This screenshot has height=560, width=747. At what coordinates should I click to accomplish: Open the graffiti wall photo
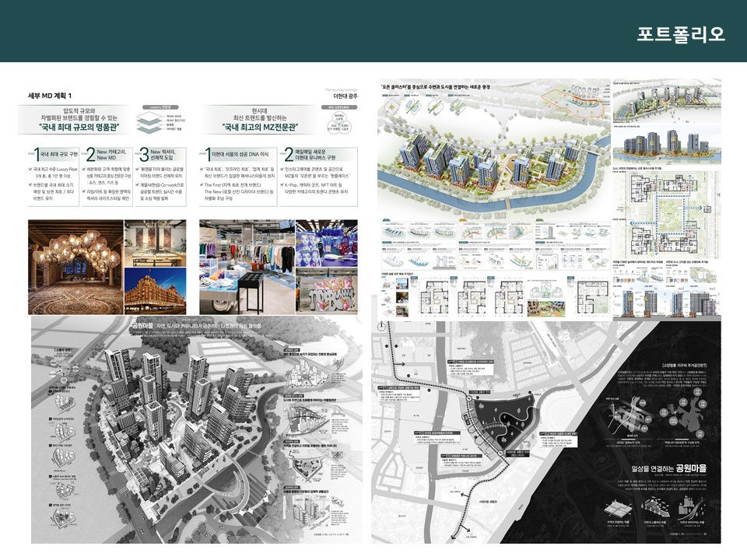[327, 291]
